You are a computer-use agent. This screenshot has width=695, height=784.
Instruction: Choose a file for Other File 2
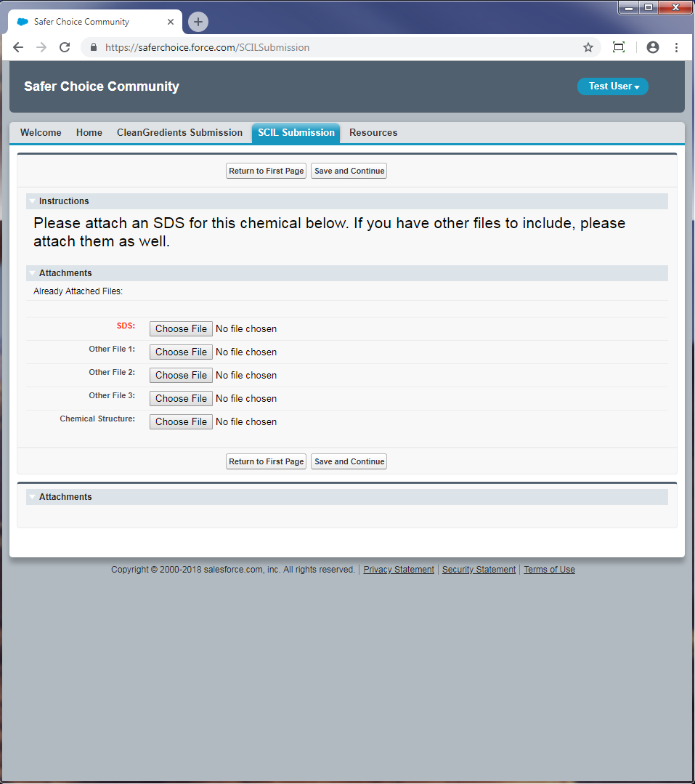181,376
